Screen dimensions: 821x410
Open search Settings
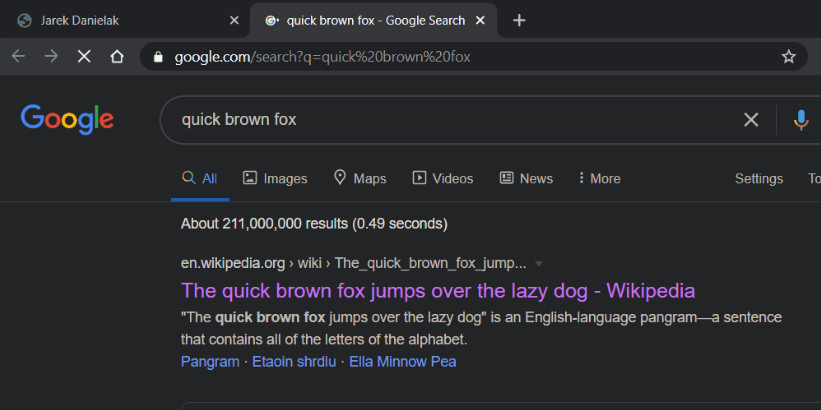click(759, 179)
